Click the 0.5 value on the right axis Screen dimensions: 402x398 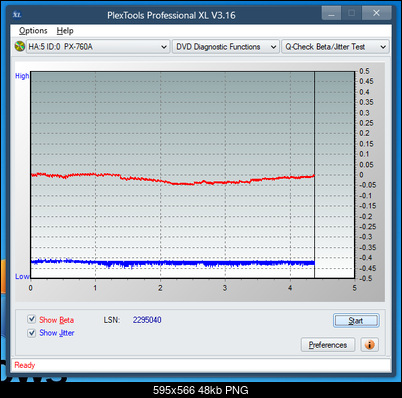pyautogui.click(x=364, y=71)
